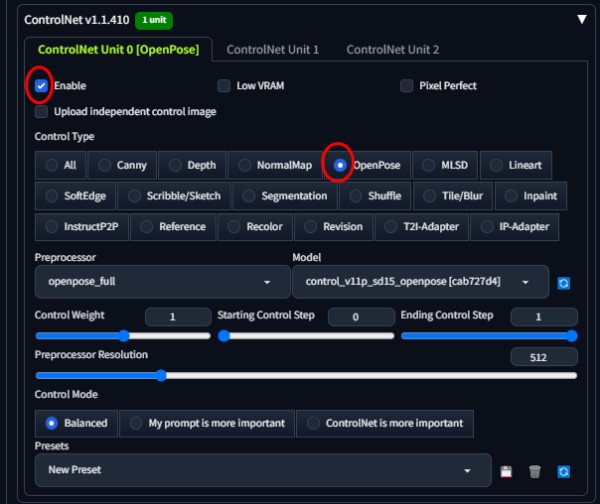Adjust the Preprocessor Resolution slider
The image size is (600, 504).
pos(306,375)
